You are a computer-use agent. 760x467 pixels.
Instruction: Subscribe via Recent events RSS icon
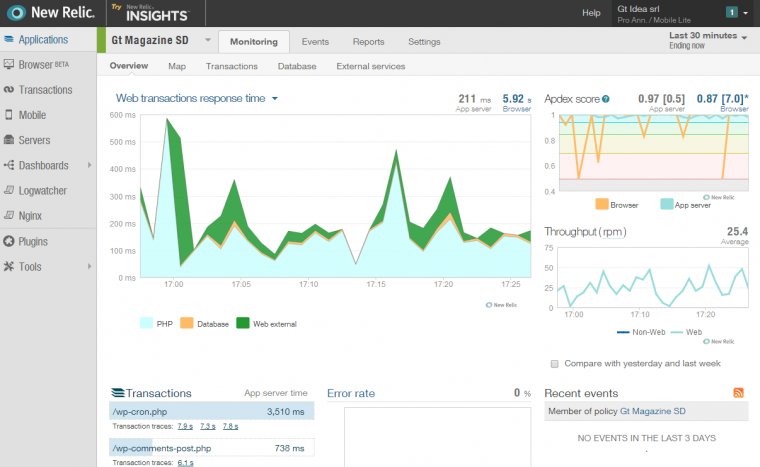pos(739,393)
